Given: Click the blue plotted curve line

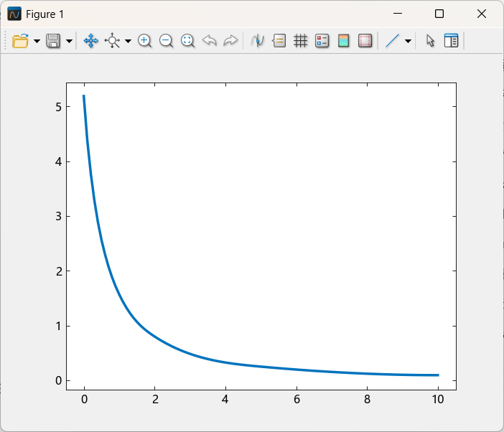Looking at the screenshot, I should [140, 327].
